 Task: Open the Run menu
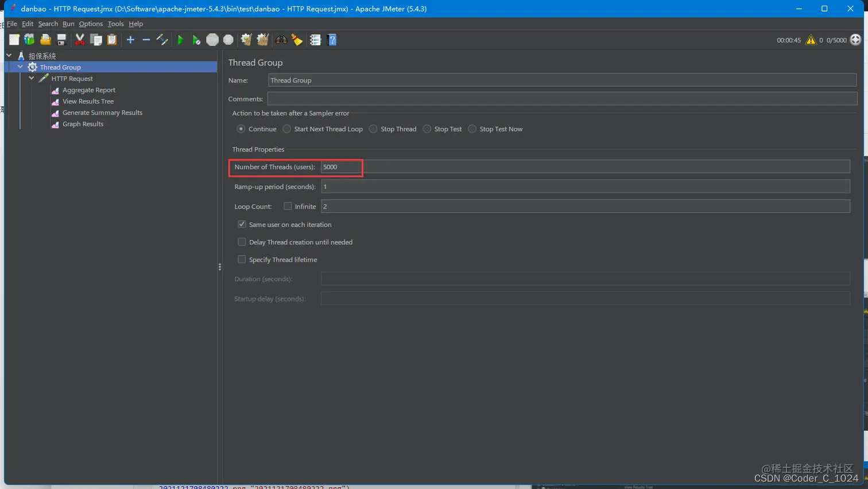pos(68,24)
